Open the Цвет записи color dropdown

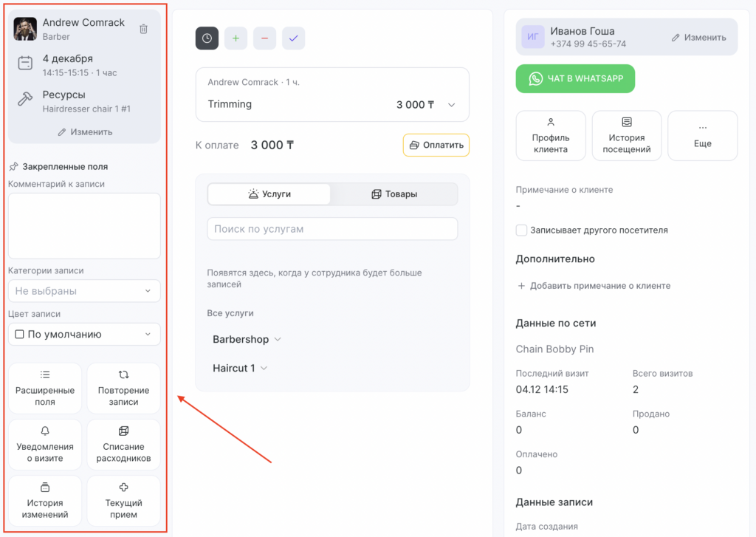(x=84, y=335)
